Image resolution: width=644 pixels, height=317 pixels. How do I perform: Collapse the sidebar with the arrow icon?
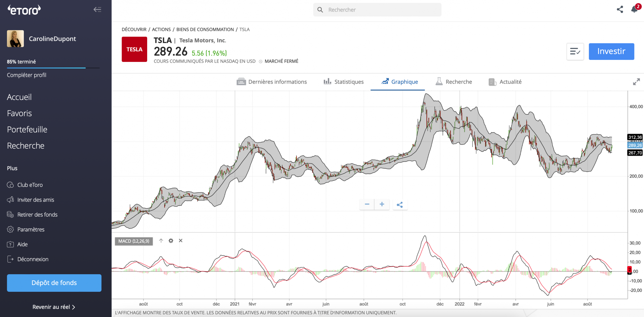coord(97,10)
